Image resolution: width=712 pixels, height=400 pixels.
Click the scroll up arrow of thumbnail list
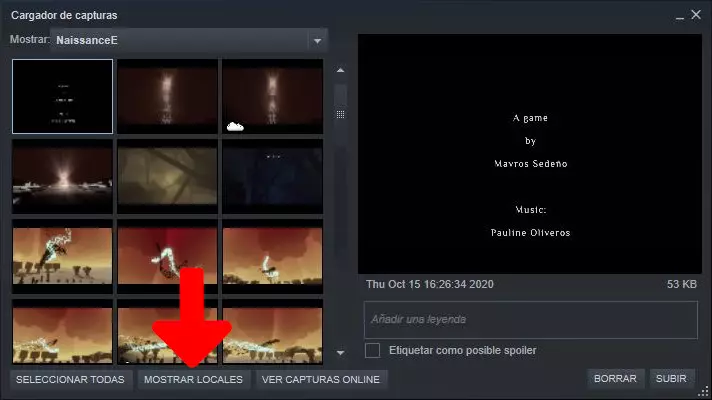click(x=340, y=70)
